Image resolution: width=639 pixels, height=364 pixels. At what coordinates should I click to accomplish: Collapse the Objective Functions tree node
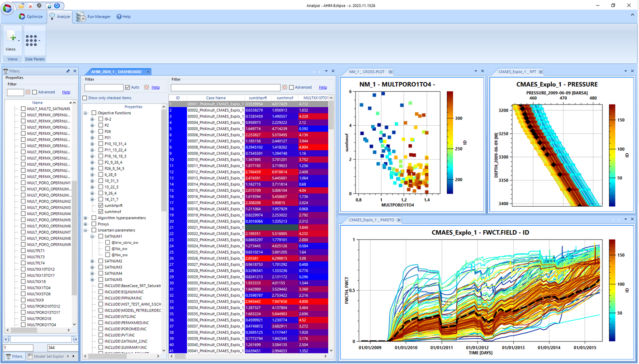click(85, 113)
